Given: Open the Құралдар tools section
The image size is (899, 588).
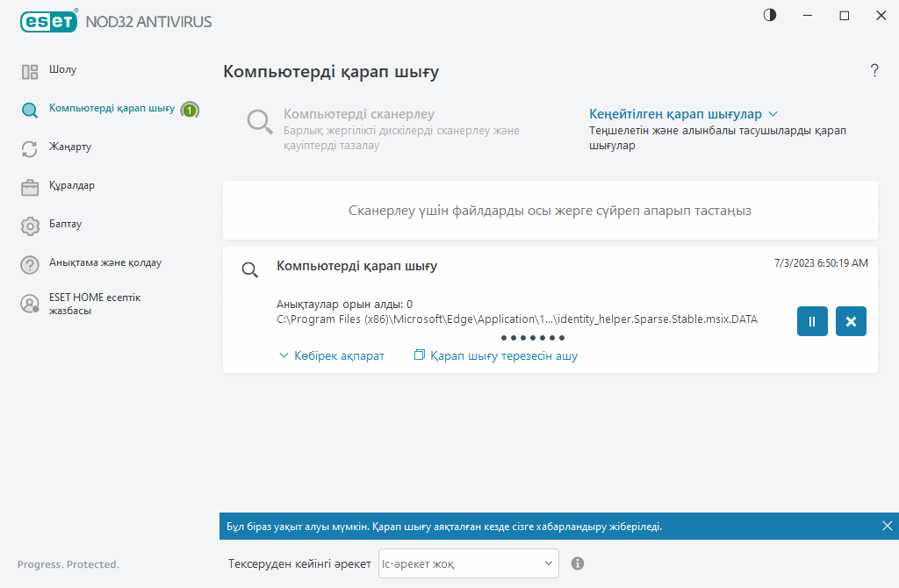Looking at the screenshot, I should point(71,186).
